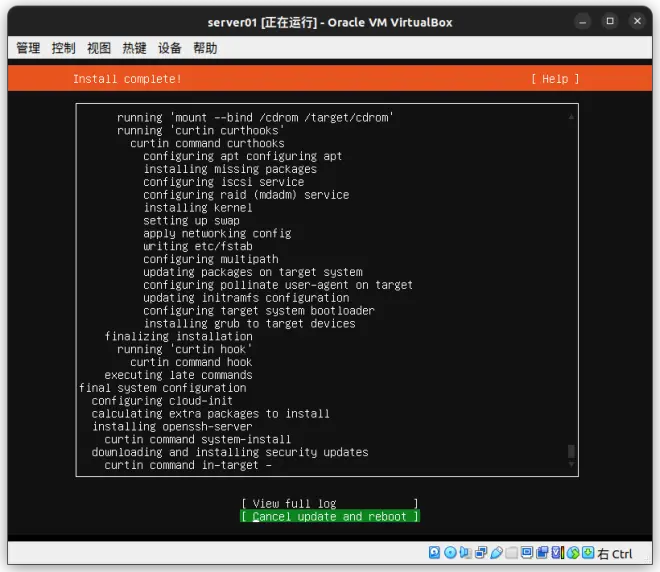Click 'configuring multipath' log line
Viewport: 660px width, 572px height.
[211, 259]
